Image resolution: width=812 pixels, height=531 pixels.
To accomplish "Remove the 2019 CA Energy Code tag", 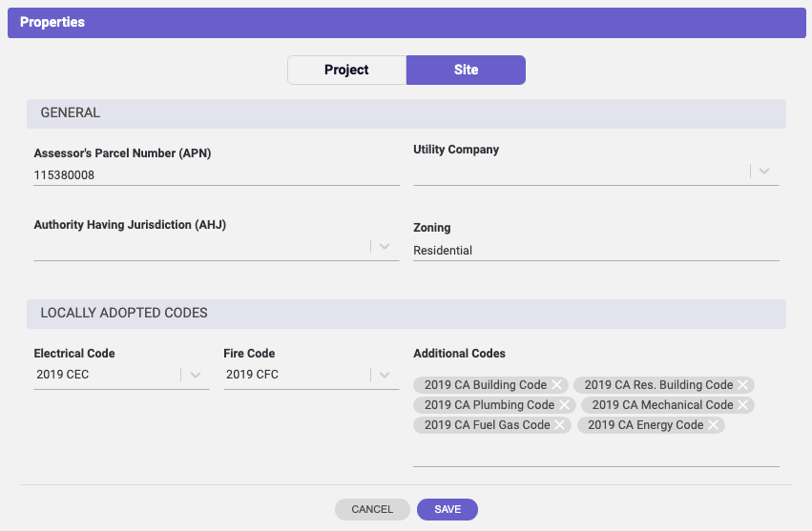I will pyautogui.click(x=713, y=425).
